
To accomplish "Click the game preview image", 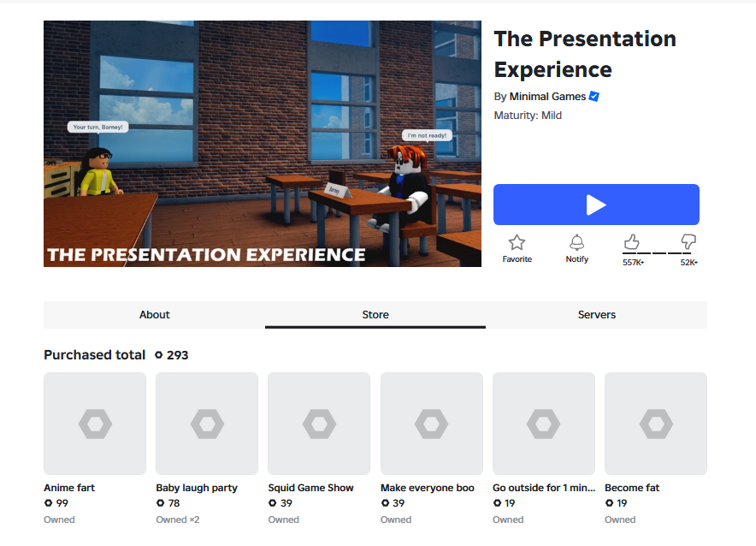I will [x=263, y=144].
